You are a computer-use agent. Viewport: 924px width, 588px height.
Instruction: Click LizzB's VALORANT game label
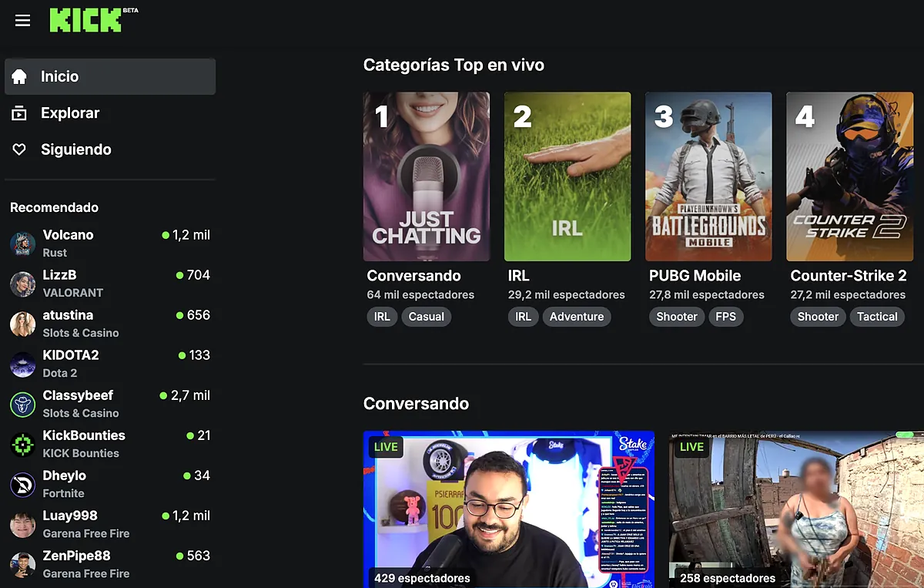click(73, 293)
